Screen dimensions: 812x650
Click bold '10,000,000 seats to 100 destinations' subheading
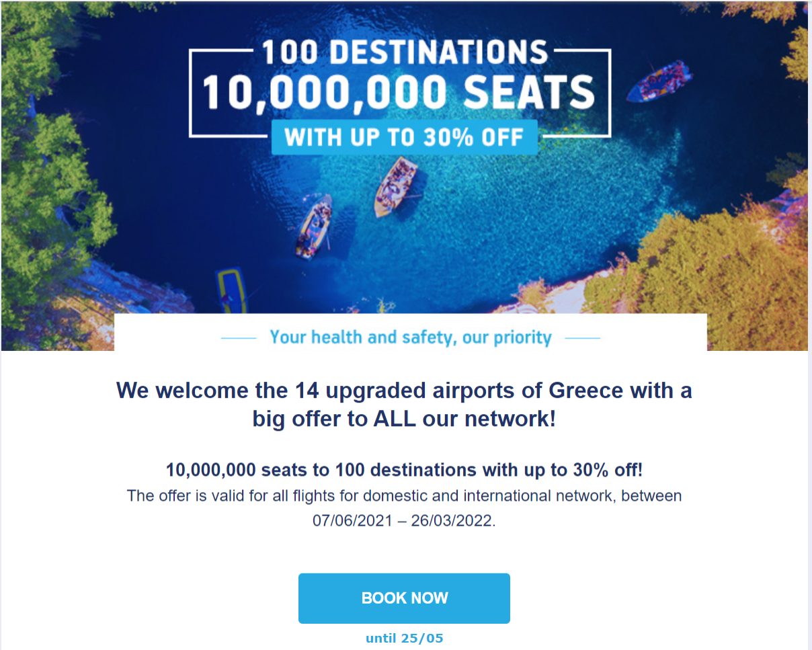click(x=404, y=469)
